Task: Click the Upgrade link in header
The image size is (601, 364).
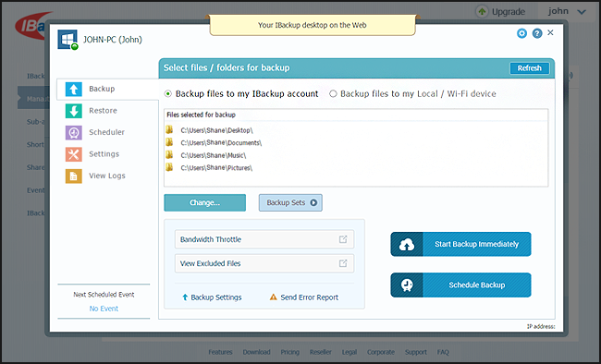Action: point(509,12)
